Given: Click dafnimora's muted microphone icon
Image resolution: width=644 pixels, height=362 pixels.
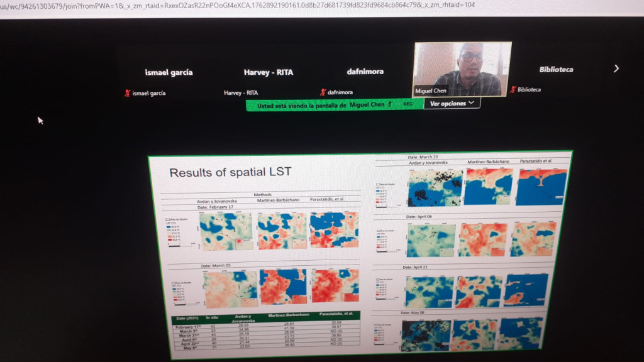Looking at the screenshot, I should point(323,92).
